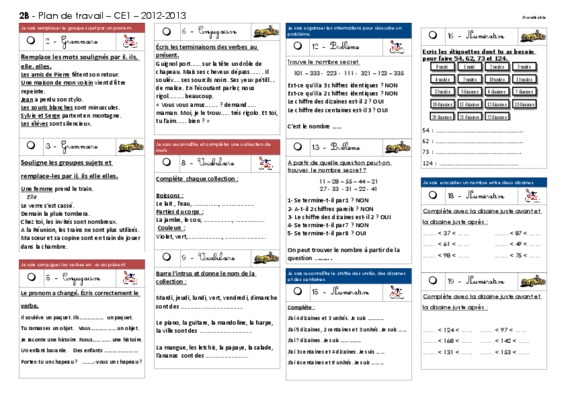Click the race car icon beside 6 - Conjugaison
The image size is (566, 400).
[x=266, y=32]
